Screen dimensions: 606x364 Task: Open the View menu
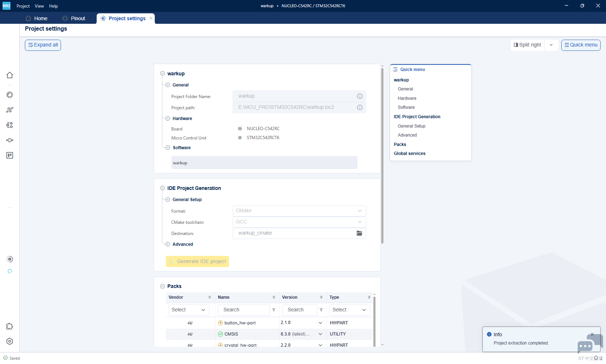pyautogui.click(x=39, y=6)
